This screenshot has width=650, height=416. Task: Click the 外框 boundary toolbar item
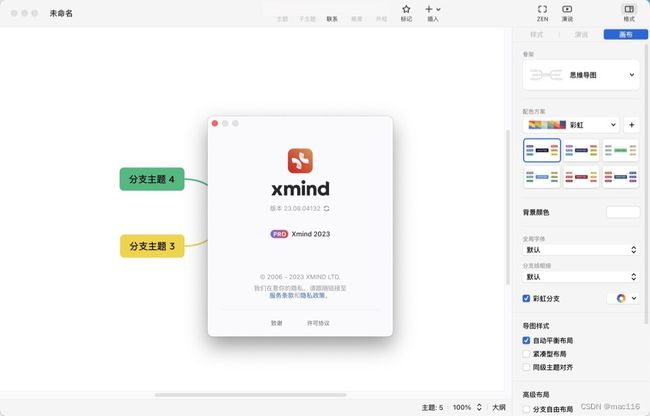[381, 19]
